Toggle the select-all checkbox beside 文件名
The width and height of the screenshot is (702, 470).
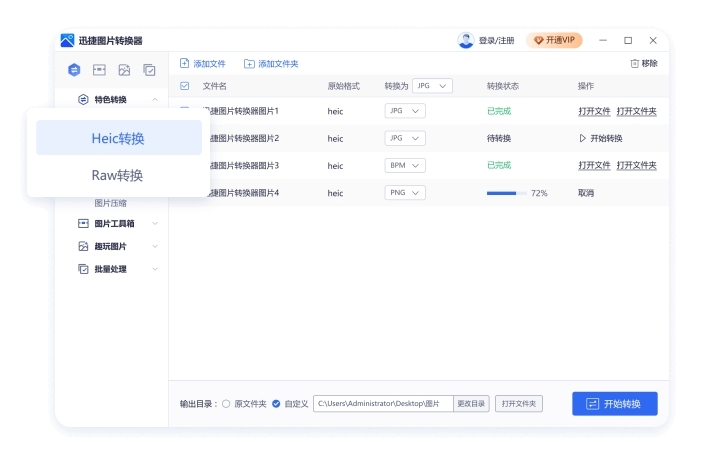click(184, 86)
